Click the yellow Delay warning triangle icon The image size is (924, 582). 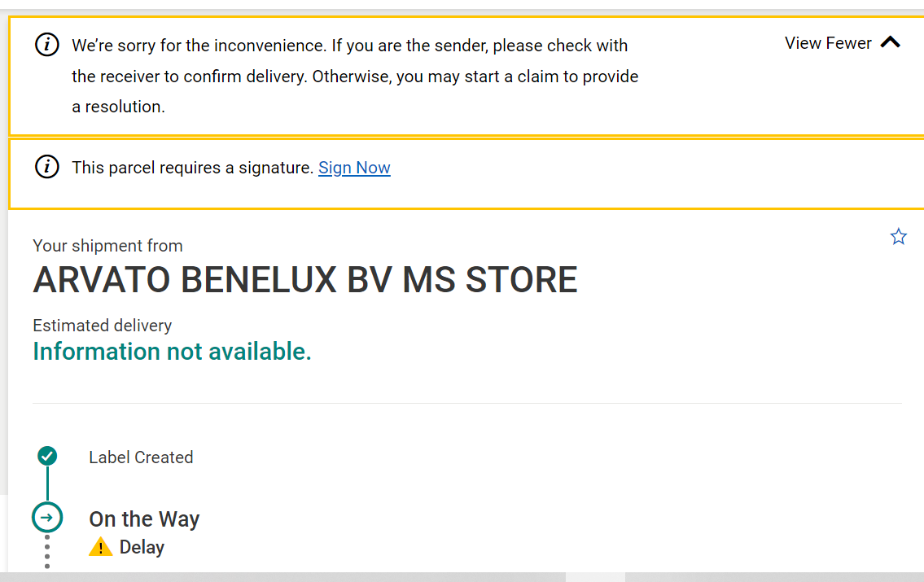(101, 547)
